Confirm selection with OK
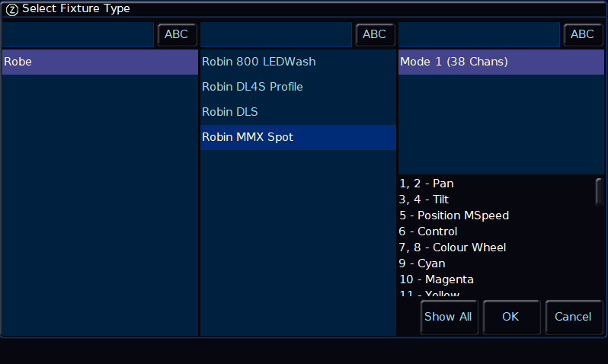Screen dimensions: 608x364 coord(511,317)
